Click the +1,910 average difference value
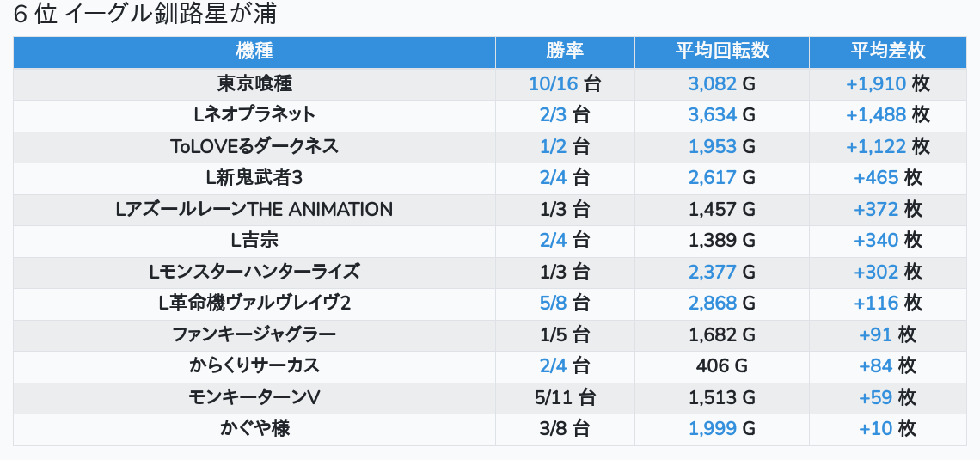Screen dimensions: 980x460 pyautogui.click(x=876, y=83)
